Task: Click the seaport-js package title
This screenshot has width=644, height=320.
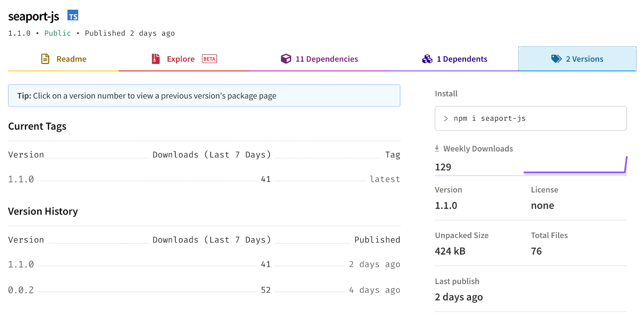Action: pyautogui.click(x=34, y=16)
